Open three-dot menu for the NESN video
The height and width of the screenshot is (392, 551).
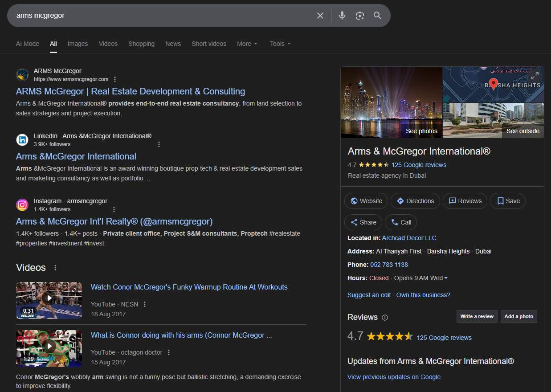[x=145, y=304]
